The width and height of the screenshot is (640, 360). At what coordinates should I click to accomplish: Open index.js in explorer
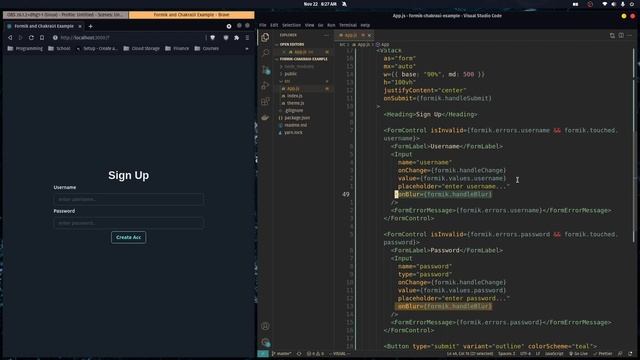(295, 96)
